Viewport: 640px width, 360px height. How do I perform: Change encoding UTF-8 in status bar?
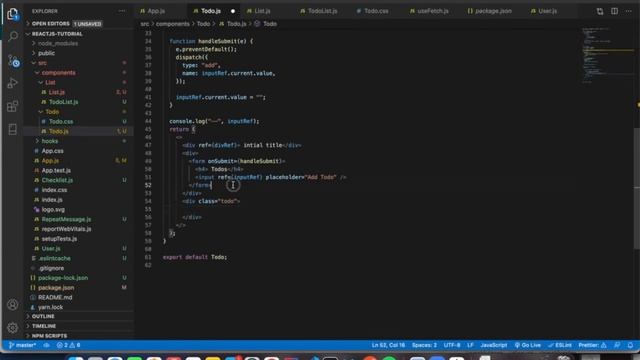click(452, 345)
